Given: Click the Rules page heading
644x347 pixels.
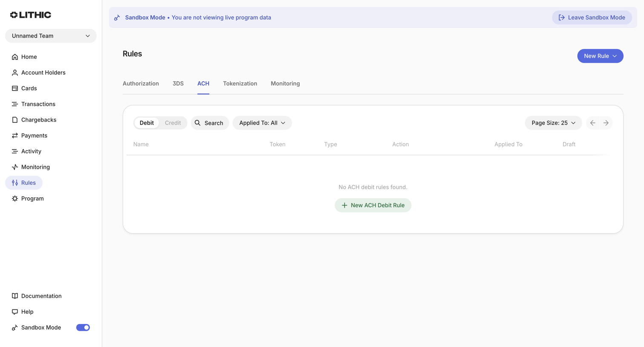Looking at the screenshot, I should (132, 54).
